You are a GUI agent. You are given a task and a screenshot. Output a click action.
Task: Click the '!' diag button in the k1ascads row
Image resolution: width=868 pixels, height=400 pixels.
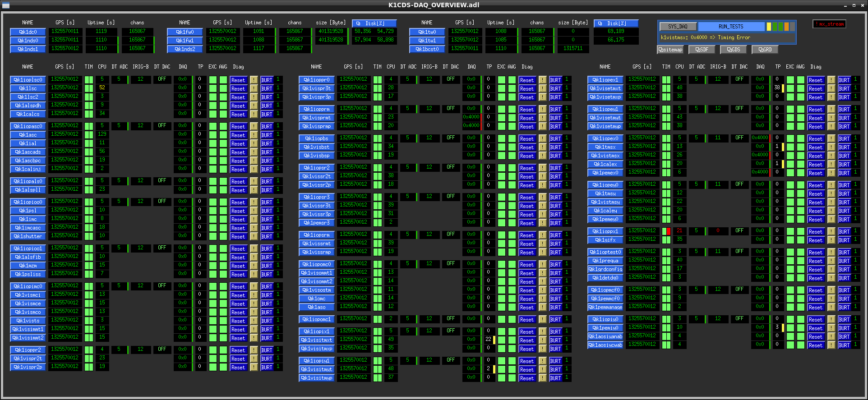click(254, 152)
